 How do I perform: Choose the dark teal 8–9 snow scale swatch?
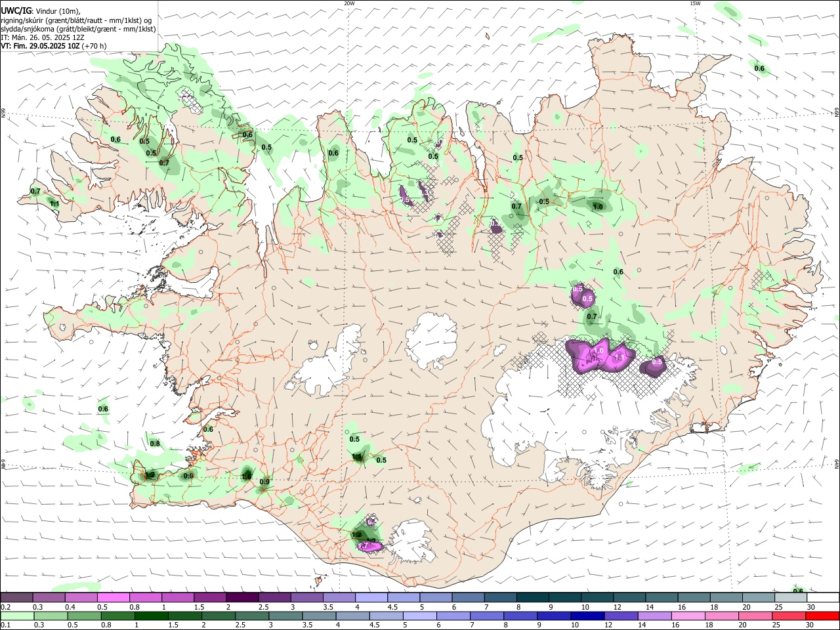pyautogui.click(x=533, y=597)
